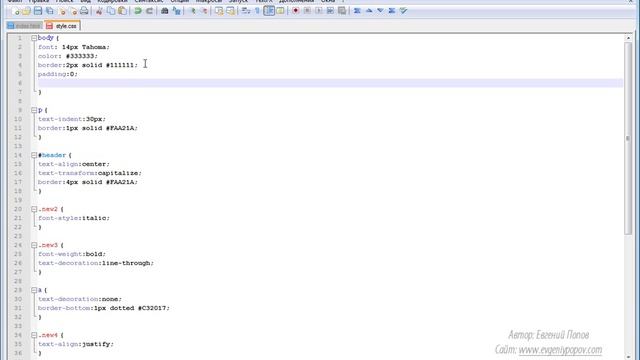Collapse the p rule fold marker
Image resolution: width=640 pixels, height=360 pixels.
coord(34,110)
